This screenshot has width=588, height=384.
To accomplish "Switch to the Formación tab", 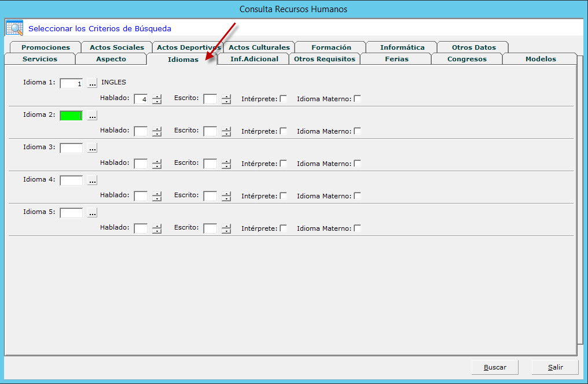I will tap(331, 47).
